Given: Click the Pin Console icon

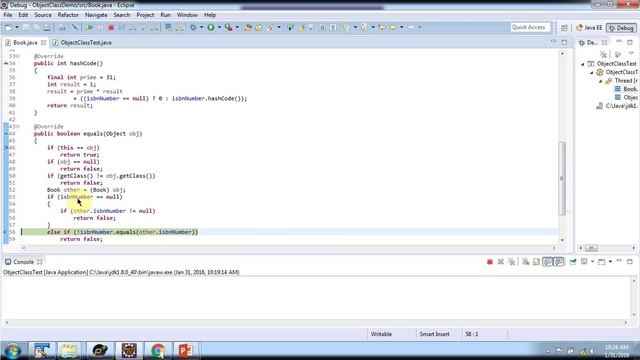Looking at the screenshot, I should (573, 262).
